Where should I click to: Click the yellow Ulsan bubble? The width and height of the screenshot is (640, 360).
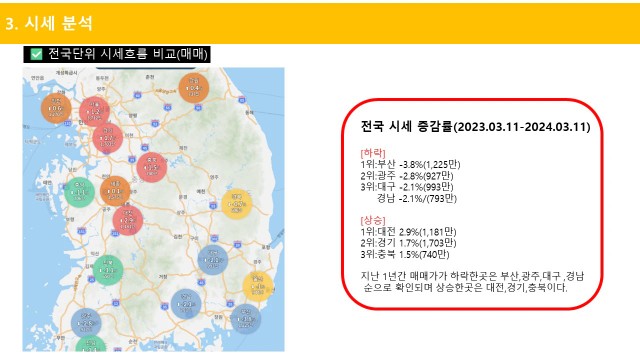click(258, 286)
